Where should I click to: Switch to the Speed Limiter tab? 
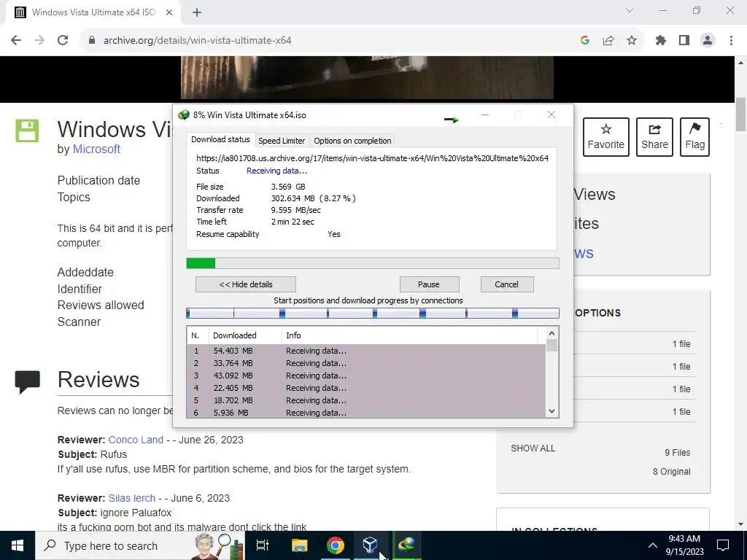coord(282,141)
